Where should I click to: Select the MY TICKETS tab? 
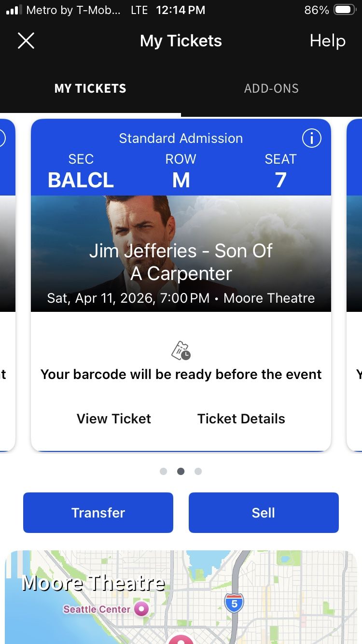point(90,88)
